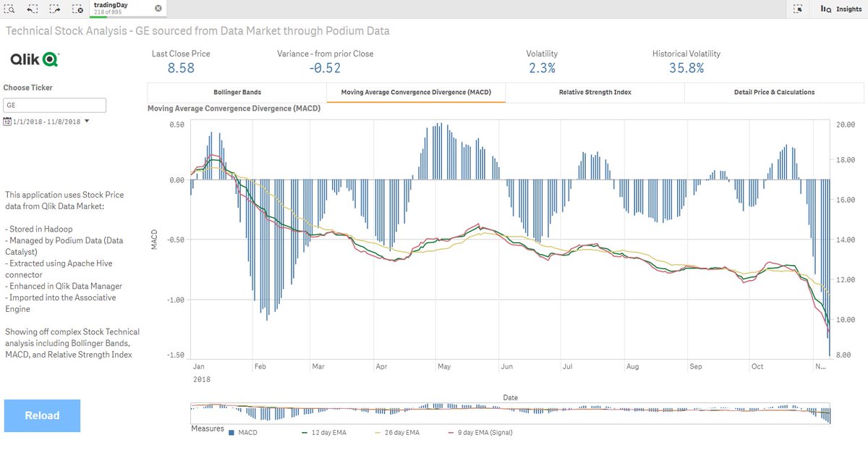
Task: Switch to the Bollinger Bands tab
Action: pos(237,92)
